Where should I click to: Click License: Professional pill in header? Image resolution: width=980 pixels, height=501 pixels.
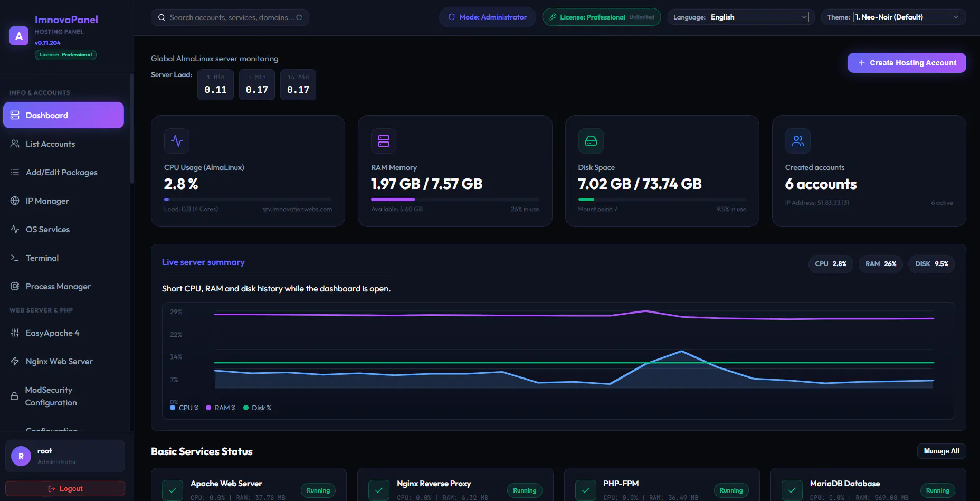click(x=602, y=17)
